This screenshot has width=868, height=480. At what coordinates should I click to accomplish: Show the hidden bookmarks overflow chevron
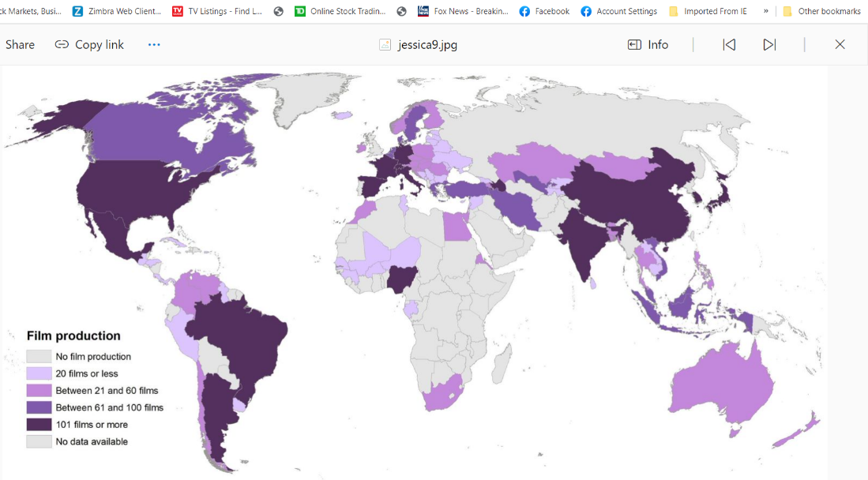click(765, 11)
